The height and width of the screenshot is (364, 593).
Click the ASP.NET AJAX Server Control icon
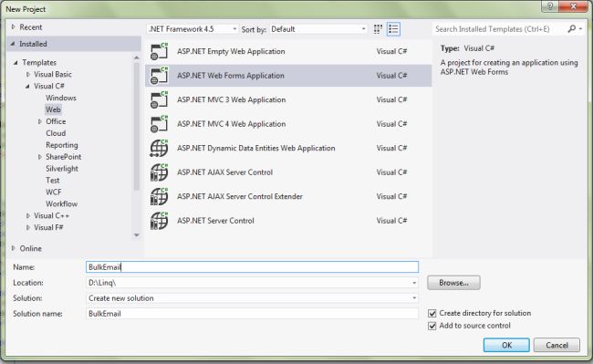[160, 172]
